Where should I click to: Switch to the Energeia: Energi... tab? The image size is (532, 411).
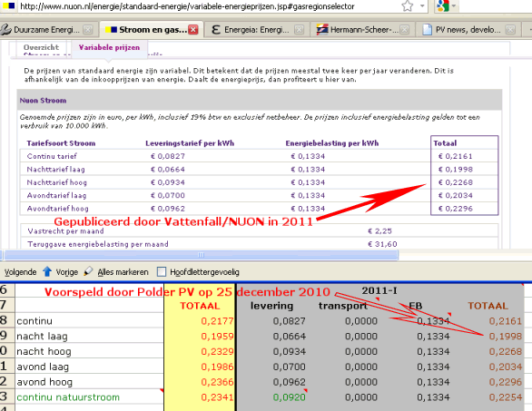coord(256,30)
